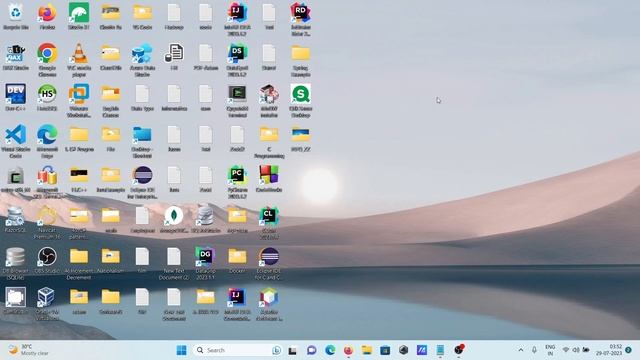Select the Dev-C++ desktop shortcut

pyautogui.click(x=16, y=98)
